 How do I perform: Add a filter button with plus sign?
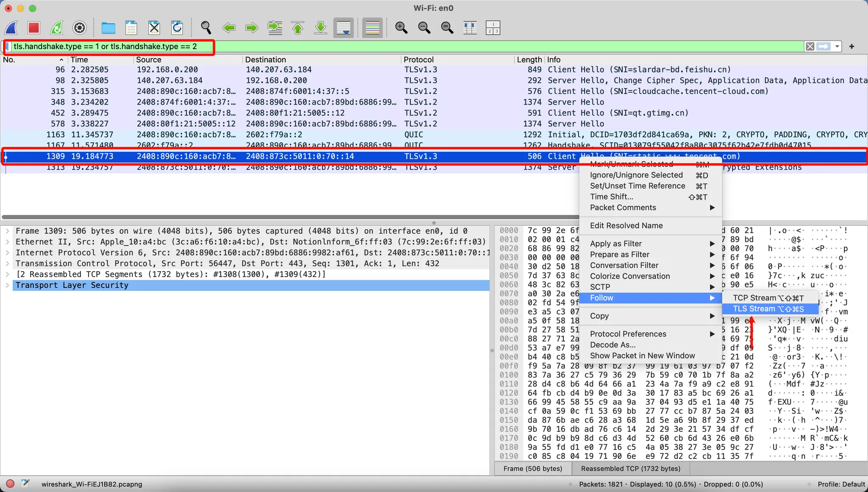click(x=851, y=47)
